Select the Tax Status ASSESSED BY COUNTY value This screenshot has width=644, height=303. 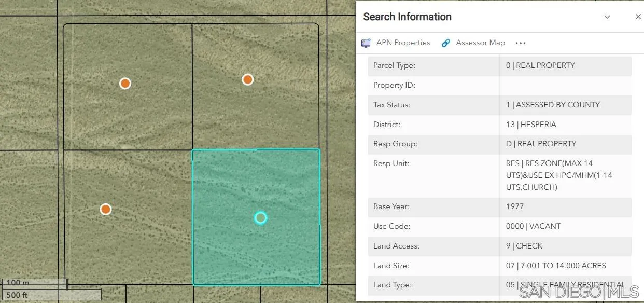[553, 105]
